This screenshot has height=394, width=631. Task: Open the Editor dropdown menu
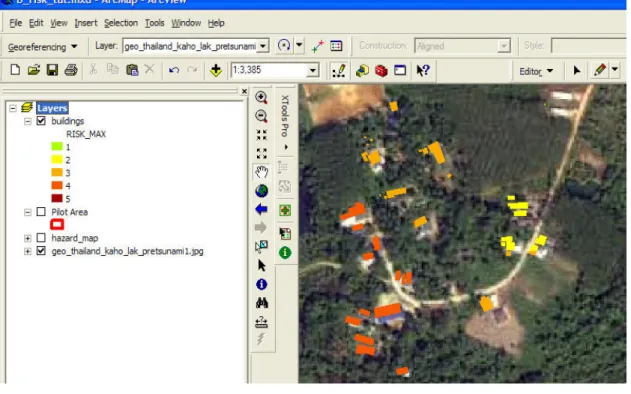tap(536, 71)
